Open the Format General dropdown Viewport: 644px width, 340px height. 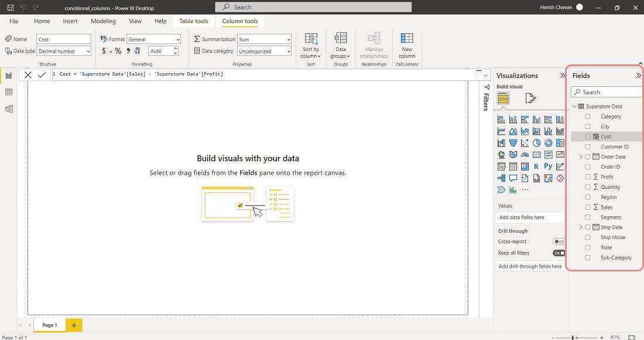153,39
